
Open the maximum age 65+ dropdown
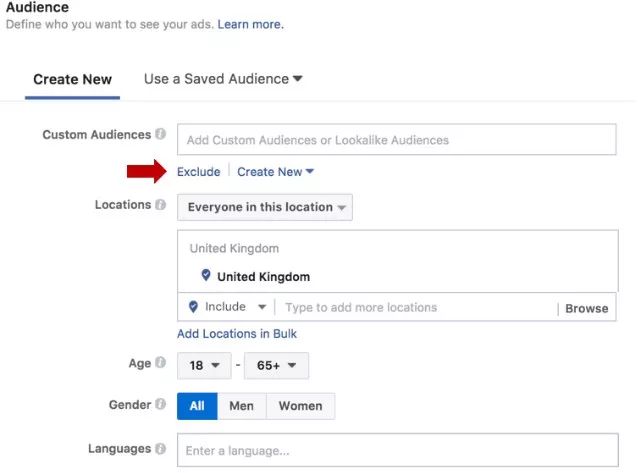[276, 365]
